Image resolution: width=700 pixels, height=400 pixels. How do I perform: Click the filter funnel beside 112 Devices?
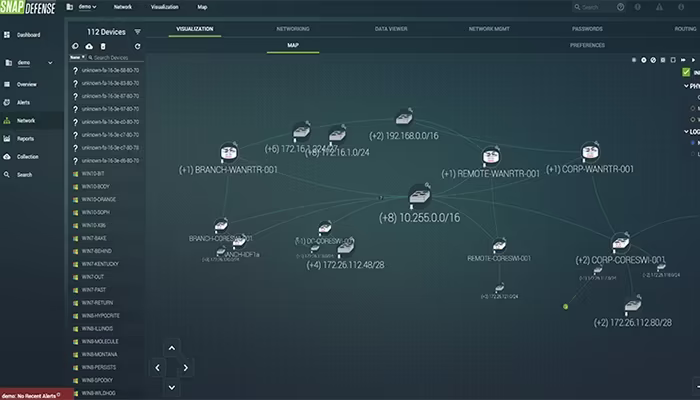[138, 32]
